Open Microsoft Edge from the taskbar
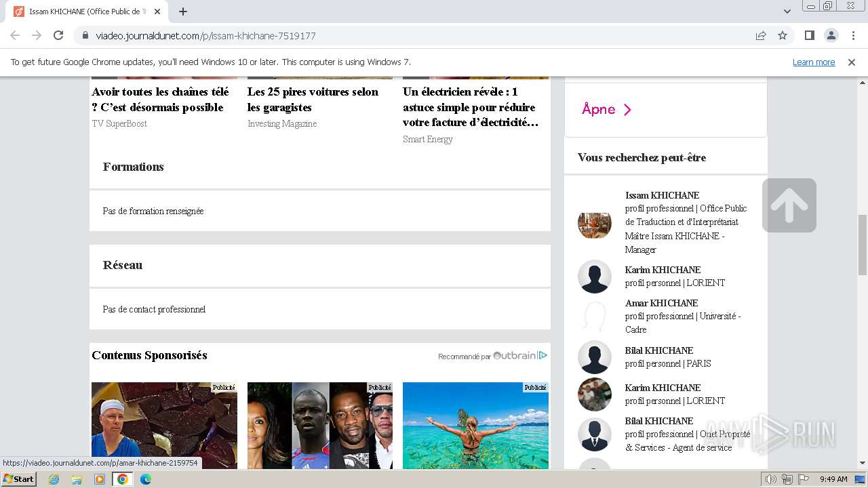The image size is (868, 488). [146, 479]
